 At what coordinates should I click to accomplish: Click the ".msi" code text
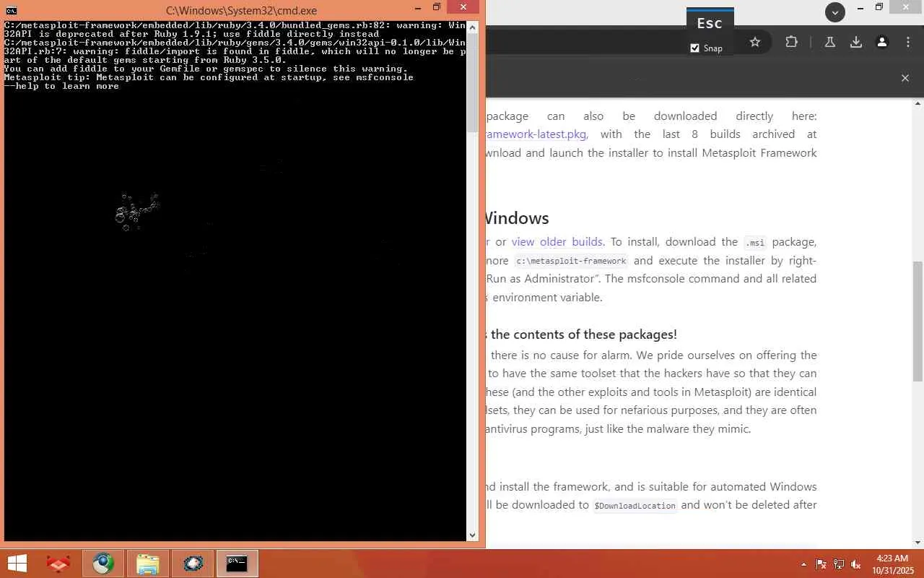click(x=755, y=243)
